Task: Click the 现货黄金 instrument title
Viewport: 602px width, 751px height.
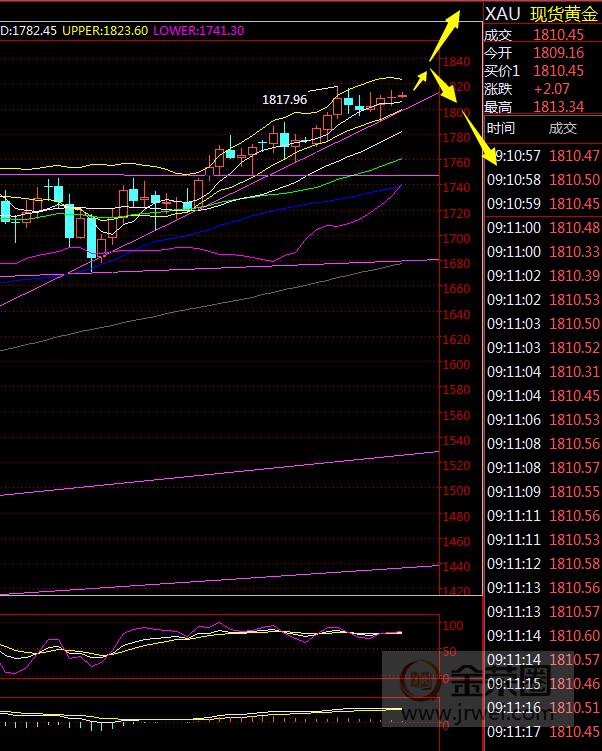Action: pyautogui.click(x=564, y=14)
